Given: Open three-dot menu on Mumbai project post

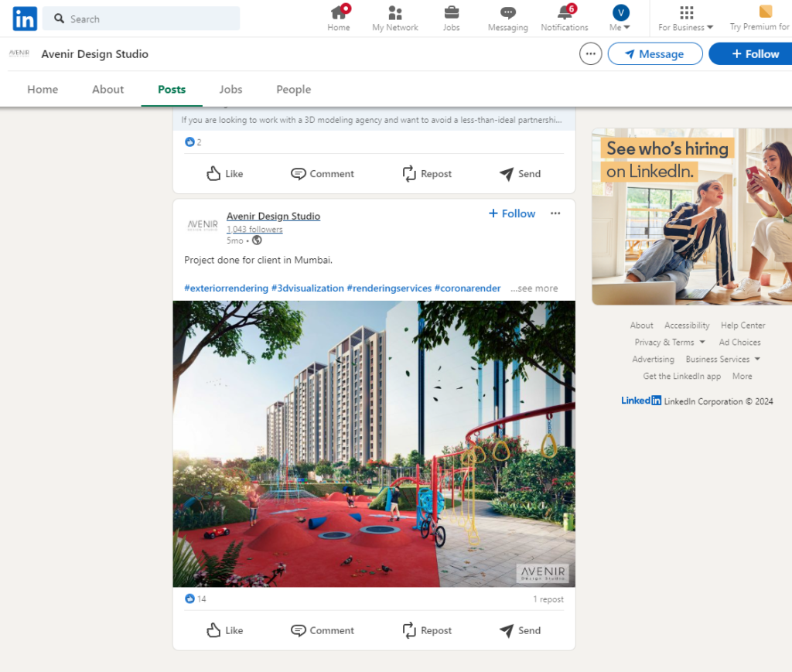Looking at the screenshot, I should [x=555, y=213].
